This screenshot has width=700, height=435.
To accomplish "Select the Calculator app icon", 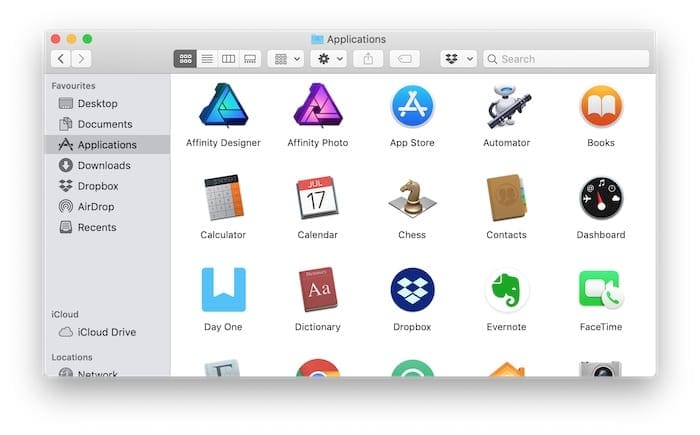I will [x=223, y=197].
